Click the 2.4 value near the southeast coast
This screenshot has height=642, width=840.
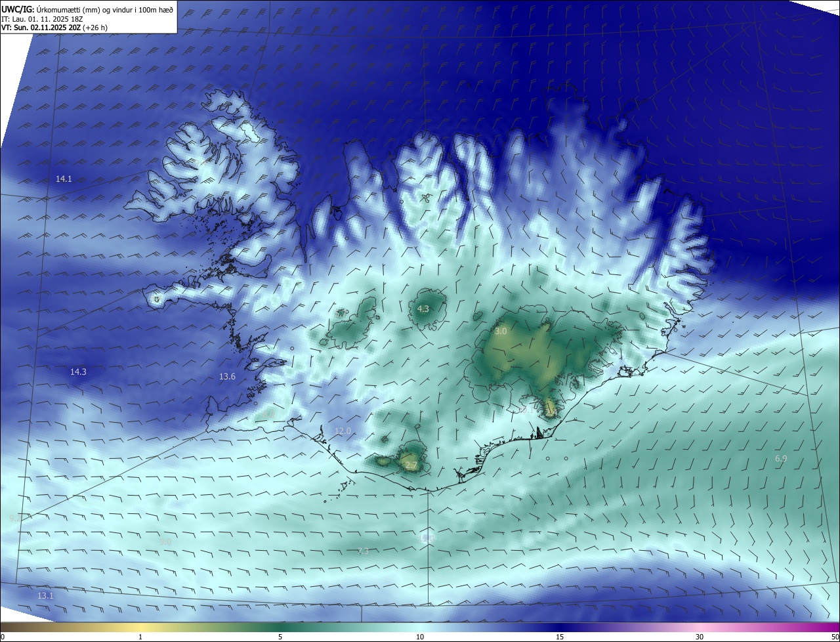[x=551, y=412]
